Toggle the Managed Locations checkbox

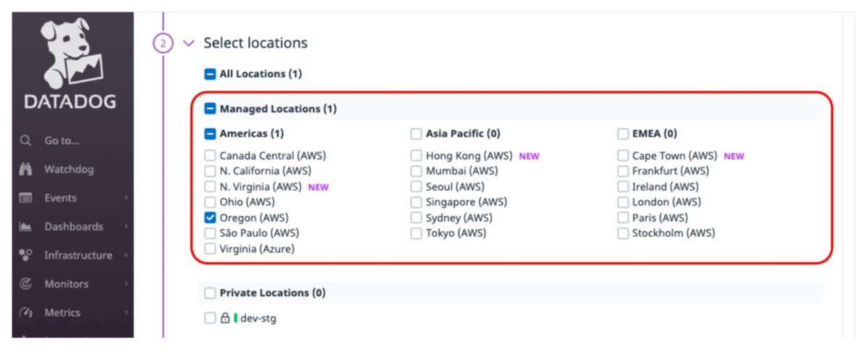click(x=210, y=109)
